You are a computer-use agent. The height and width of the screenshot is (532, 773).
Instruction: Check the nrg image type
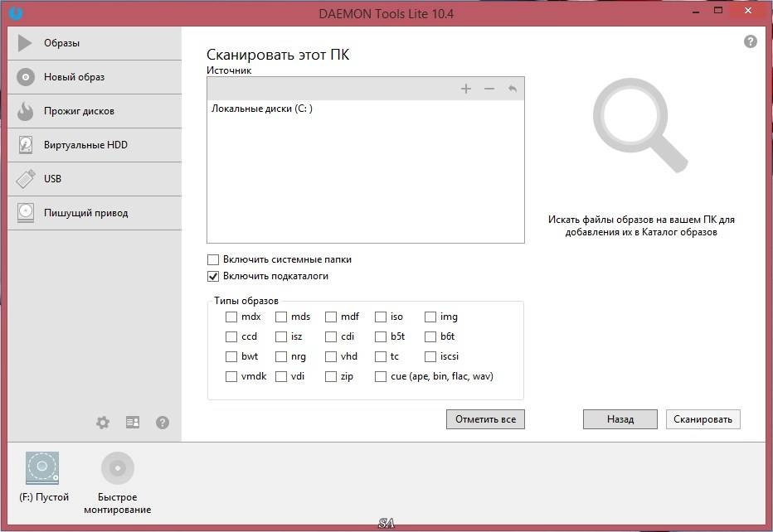tap(281, 356)
